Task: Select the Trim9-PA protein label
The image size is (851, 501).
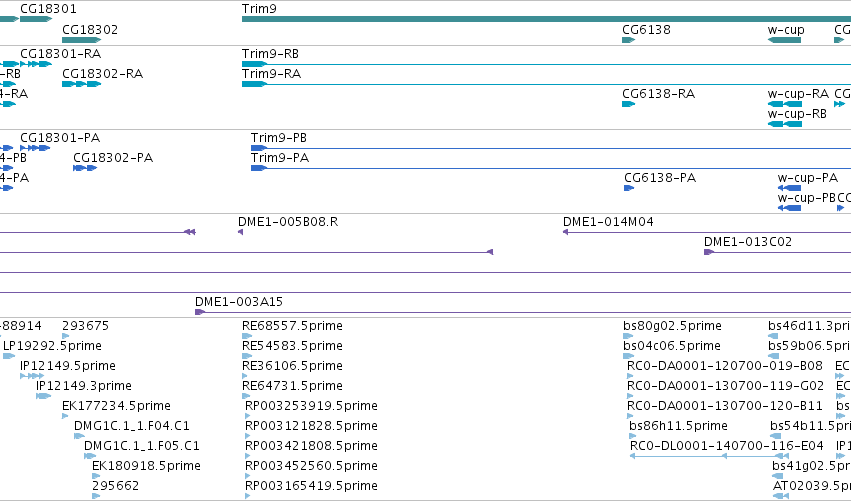Action: coord(280,158)
